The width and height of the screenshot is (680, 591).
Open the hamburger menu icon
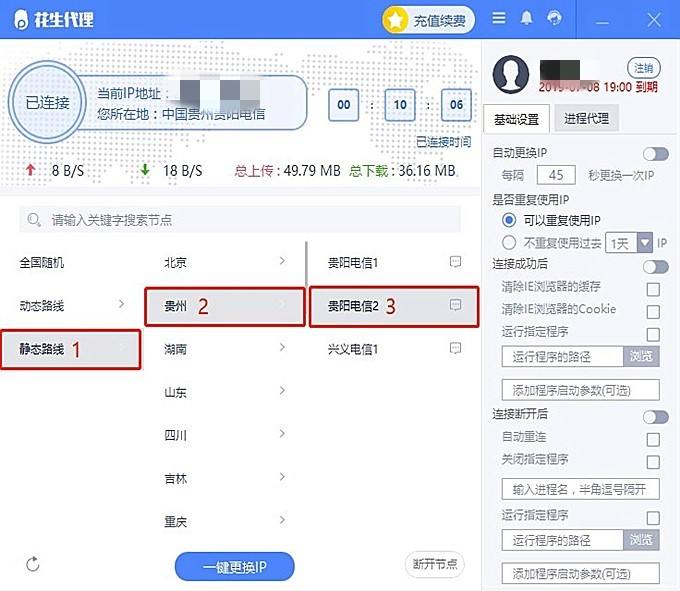pos(499,18)
